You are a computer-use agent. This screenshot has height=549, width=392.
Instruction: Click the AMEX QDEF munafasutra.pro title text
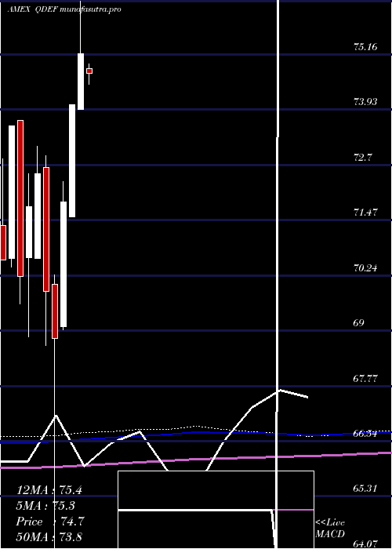(x=64, y=9)
